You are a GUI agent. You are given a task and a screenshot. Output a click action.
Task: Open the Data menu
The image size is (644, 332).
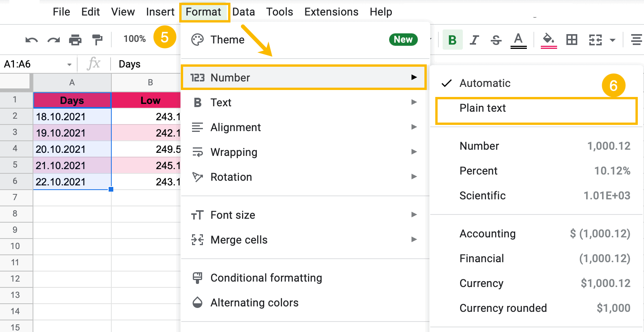tap(244, 12)
